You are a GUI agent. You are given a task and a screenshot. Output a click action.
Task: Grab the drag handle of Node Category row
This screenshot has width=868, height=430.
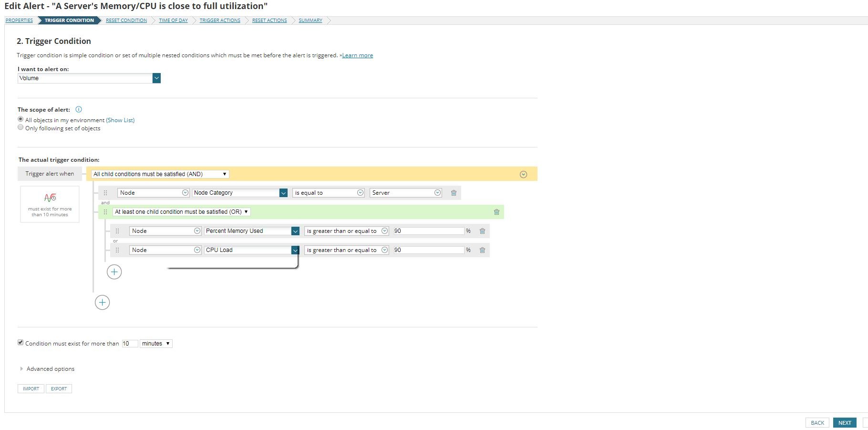pos(105,193)
